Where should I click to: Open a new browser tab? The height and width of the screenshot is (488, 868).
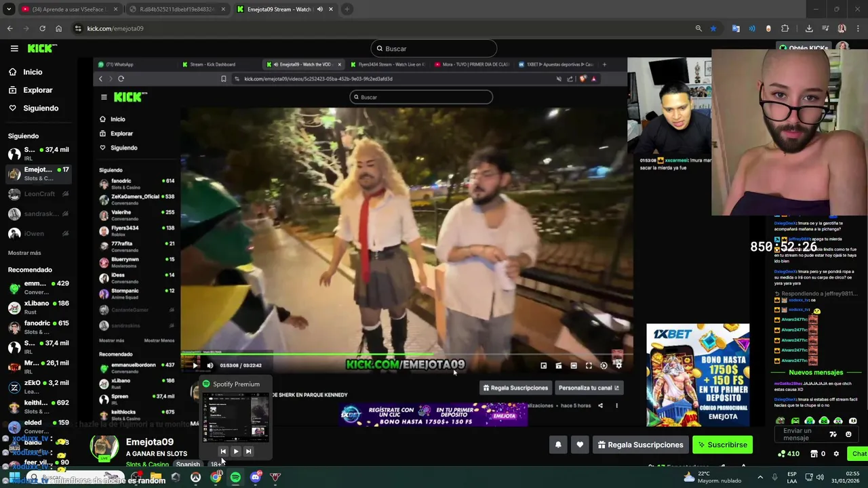(347, 9)
